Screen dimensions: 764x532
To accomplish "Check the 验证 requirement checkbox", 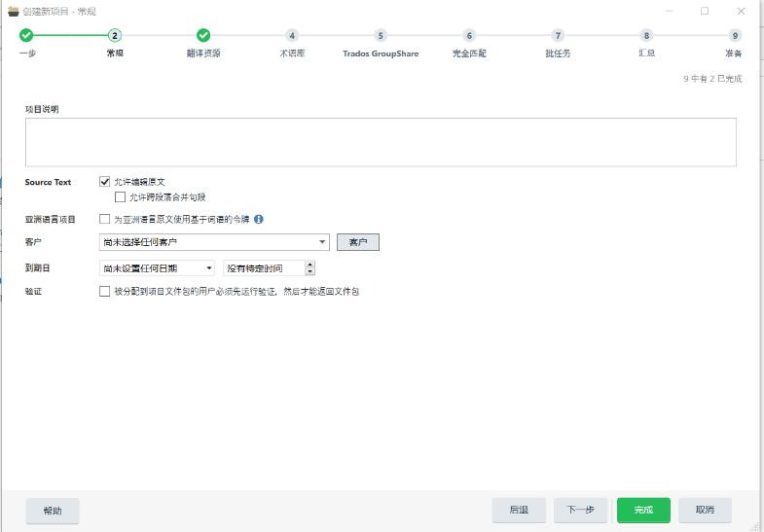I will (104, 291).
